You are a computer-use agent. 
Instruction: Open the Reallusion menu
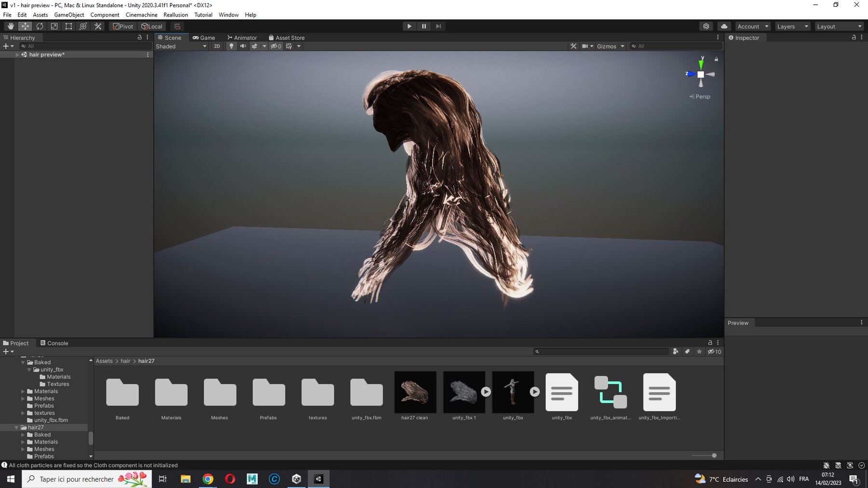click(x=176, y=15)
